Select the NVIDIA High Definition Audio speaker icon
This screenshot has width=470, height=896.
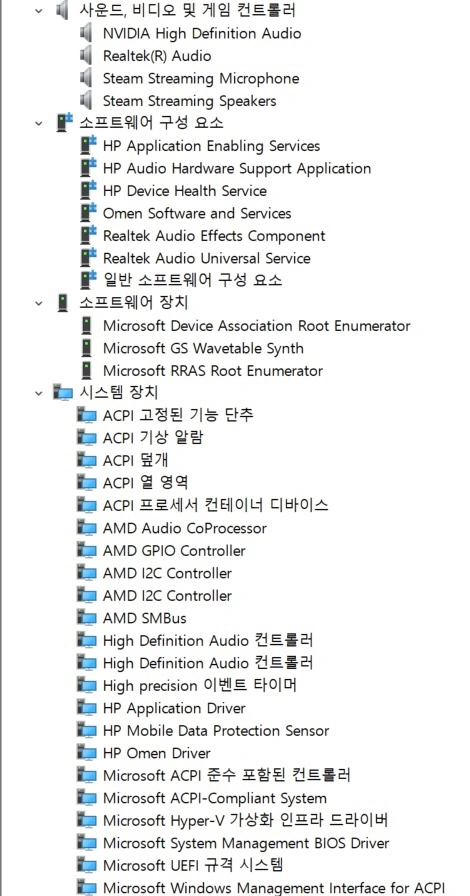pyautogui.click(x=86, y=33)
